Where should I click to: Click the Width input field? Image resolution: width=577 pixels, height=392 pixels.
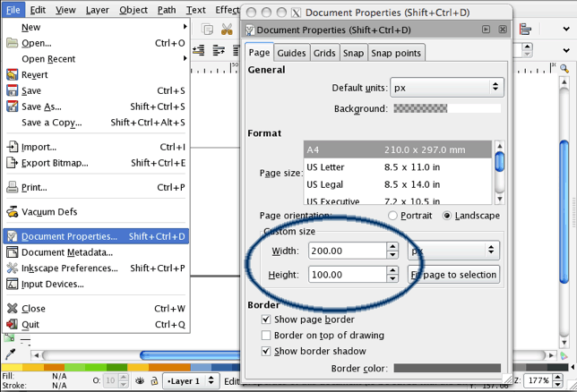tap(348, 251)
